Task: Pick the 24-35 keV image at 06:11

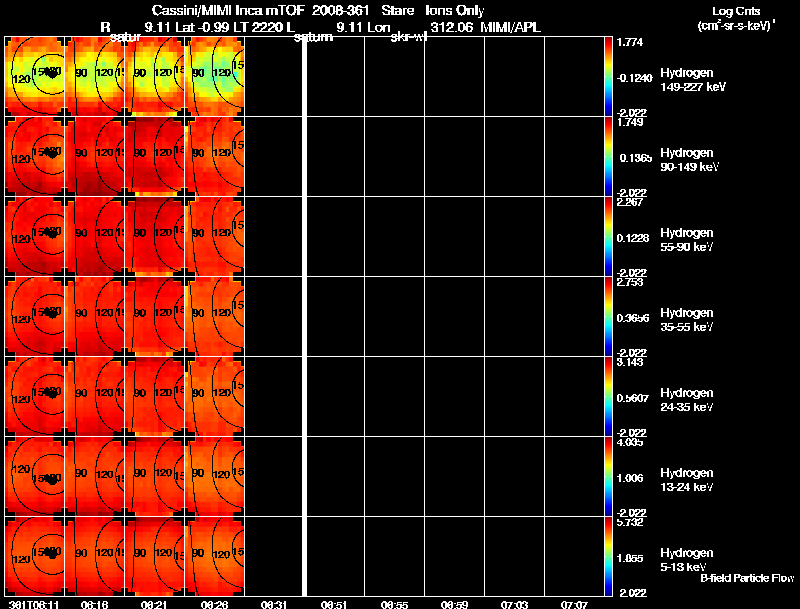Action: (x=35, y=396)
